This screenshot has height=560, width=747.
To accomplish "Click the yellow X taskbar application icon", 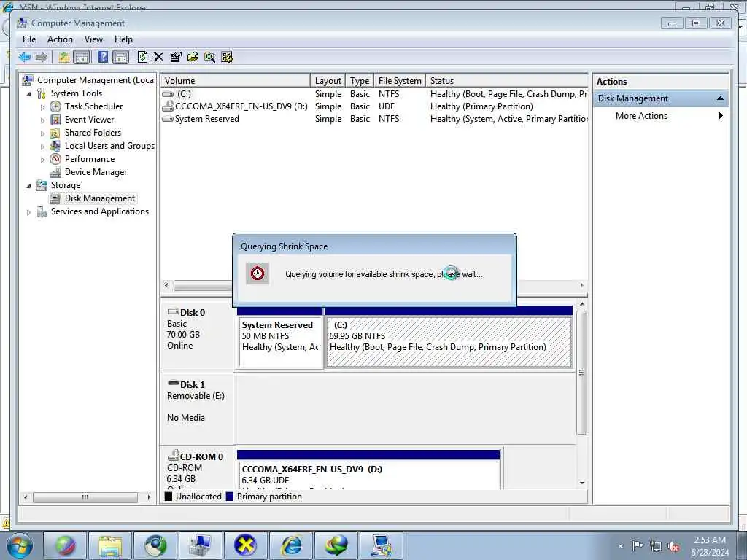I will (x=246, y=545).
